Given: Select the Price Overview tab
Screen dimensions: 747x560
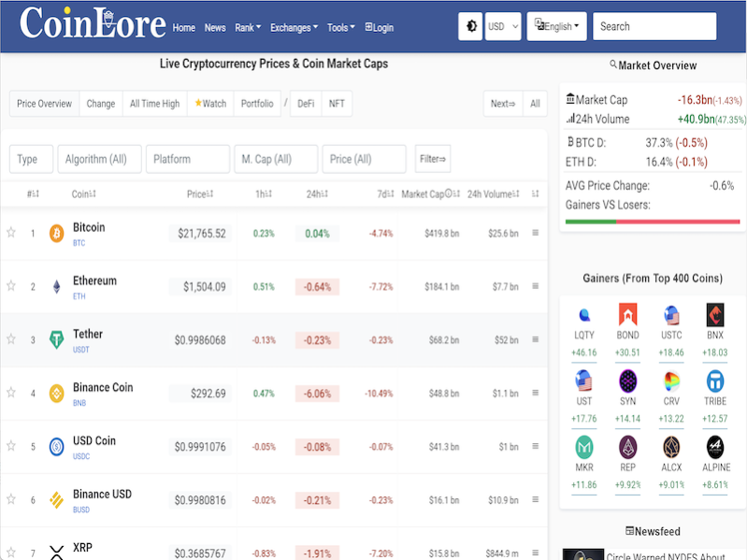Looking at the screenshot, I should pyautogui.click(x=44, y=104).
